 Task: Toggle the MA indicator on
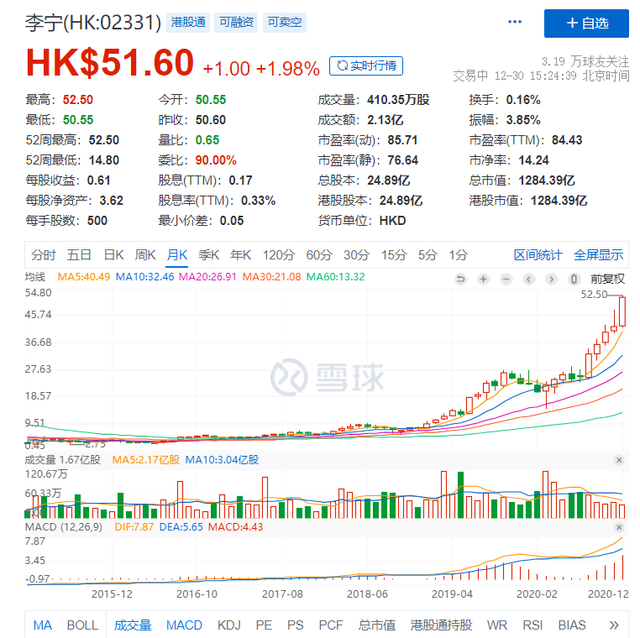tap(42, 625)
